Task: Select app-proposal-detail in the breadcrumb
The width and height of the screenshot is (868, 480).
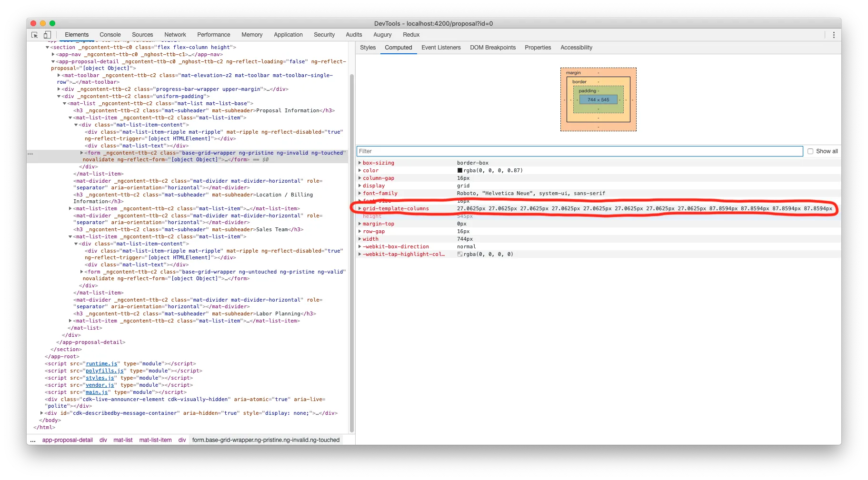Action: pyautogui.click(x=68, y=441)
